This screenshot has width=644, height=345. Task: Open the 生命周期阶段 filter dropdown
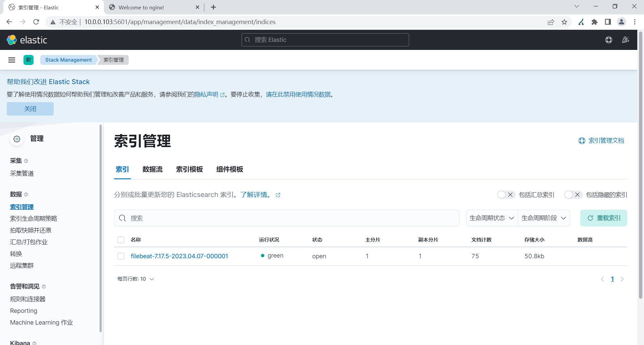544,218
